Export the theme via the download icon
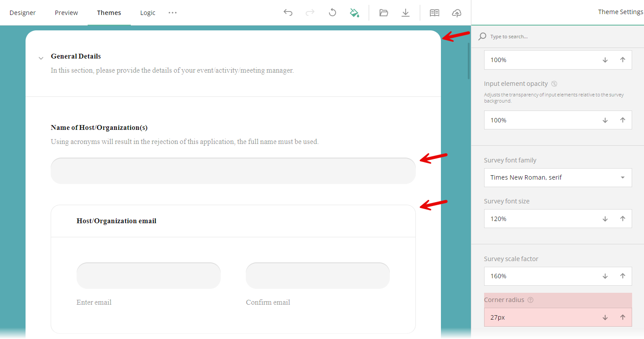644x339 pixels. point(405,12)
